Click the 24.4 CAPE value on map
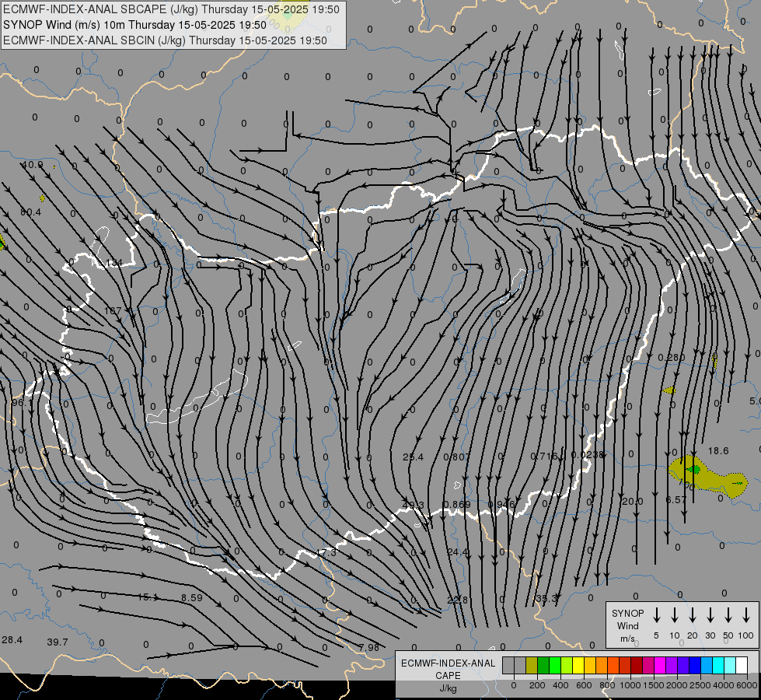Screen dimensions: 761x700 tap(458, 552)
